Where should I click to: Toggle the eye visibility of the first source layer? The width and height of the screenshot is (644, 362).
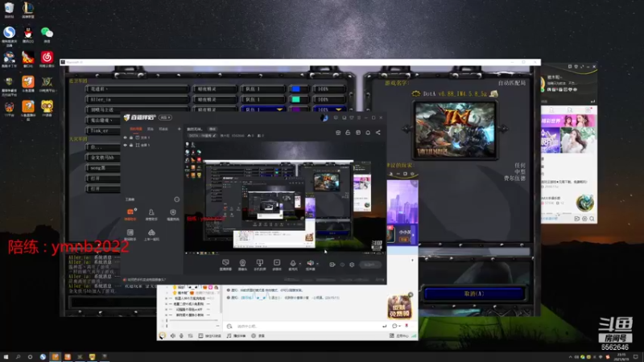pyautogui.click(x=126, y=138)
